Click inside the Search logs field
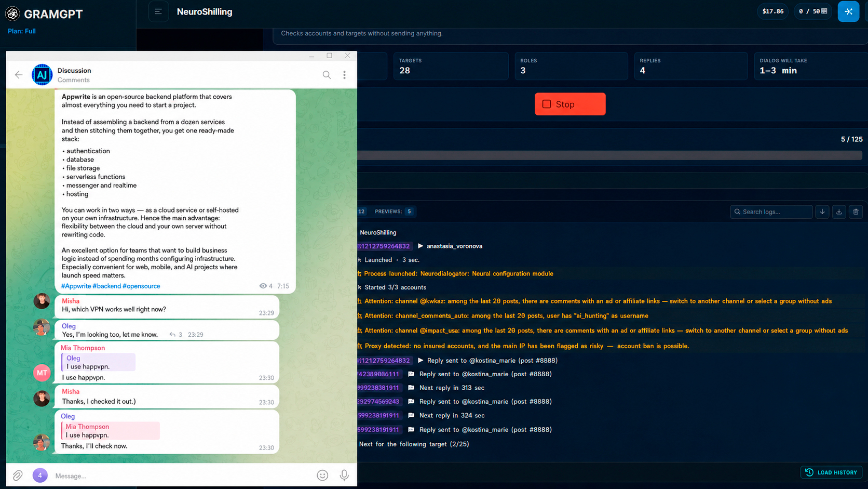 [771, 212]
